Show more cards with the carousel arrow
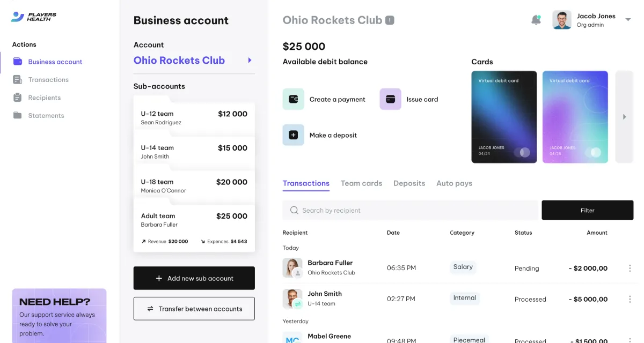The width and height of the screenshot is (644, 343). pos(624,116)
